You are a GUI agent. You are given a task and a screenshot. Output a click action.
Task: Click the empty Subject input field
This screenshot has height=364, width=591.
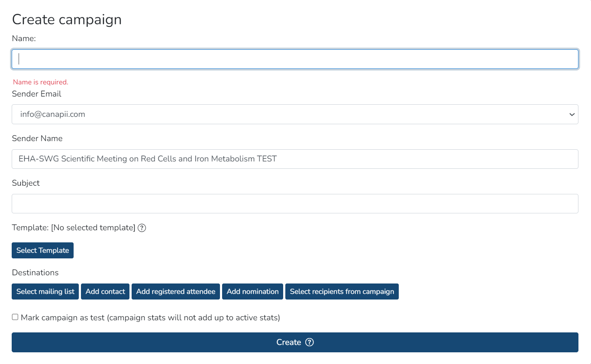point(294,203)
